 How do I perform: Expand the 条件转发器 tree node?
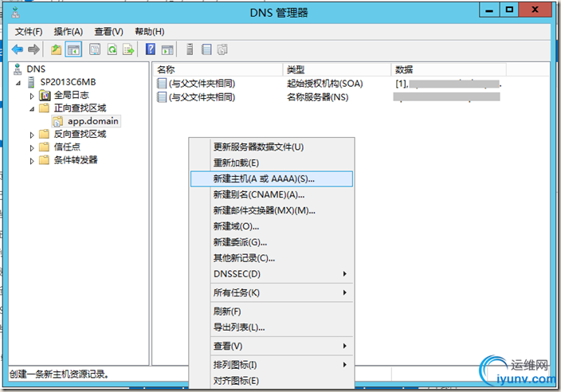tap(32, 161)
